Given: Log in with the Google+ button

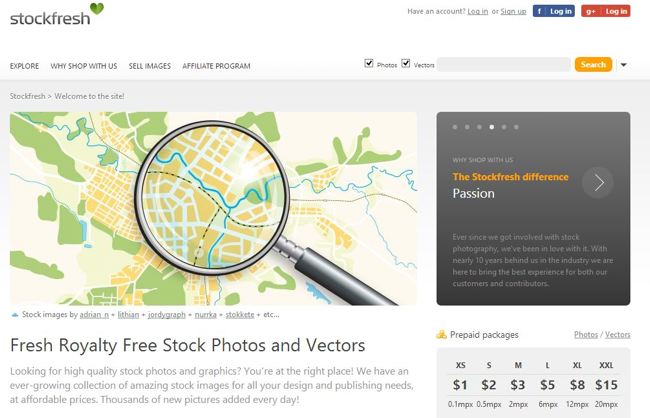Looking at the screenshot, I should (x=606, y=11).
